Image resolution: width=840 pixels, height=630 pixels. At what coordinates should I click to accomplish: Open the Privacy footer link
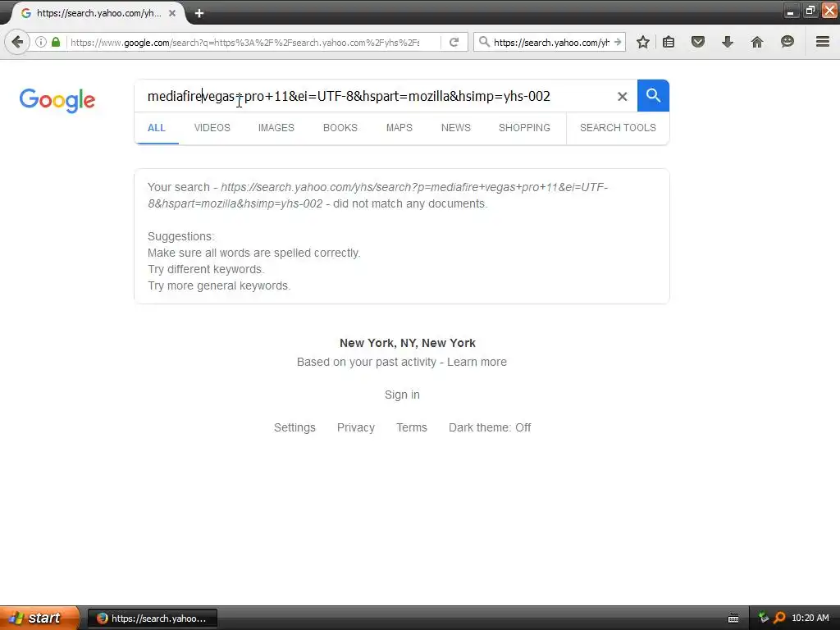coord(356,427)
